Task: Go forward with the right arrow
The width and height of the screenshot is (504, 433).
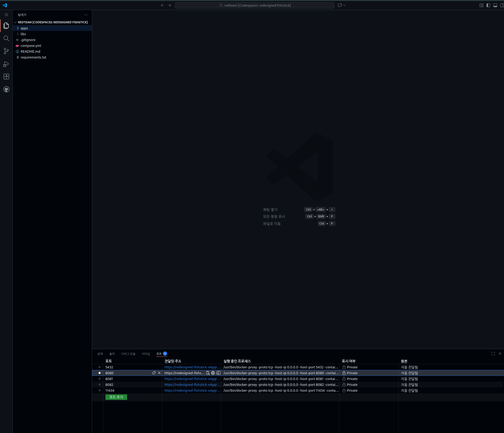Action: click(170, 5)
